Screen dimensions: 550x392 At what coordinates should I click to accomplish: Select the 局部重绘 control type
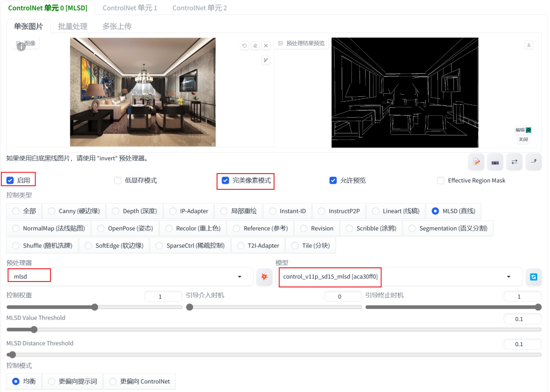click(238, 211)
